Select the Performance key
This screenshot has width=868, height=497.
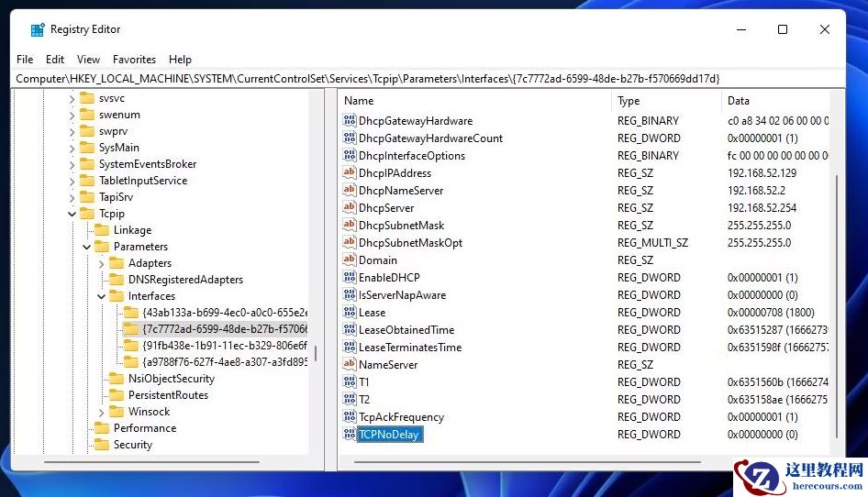click(145, 428)
